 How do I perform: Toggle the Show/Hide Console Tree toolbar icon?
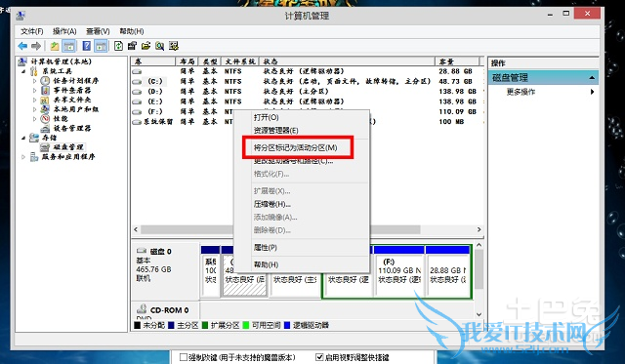tap(69, 46)
